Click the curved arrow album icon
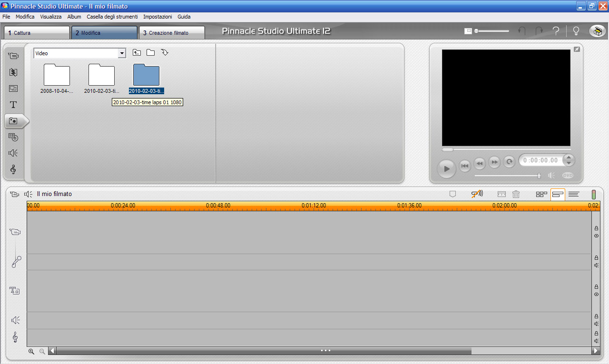Image resolution: width=609 pixels, height=364 pixels. click(x=165, y=52)
